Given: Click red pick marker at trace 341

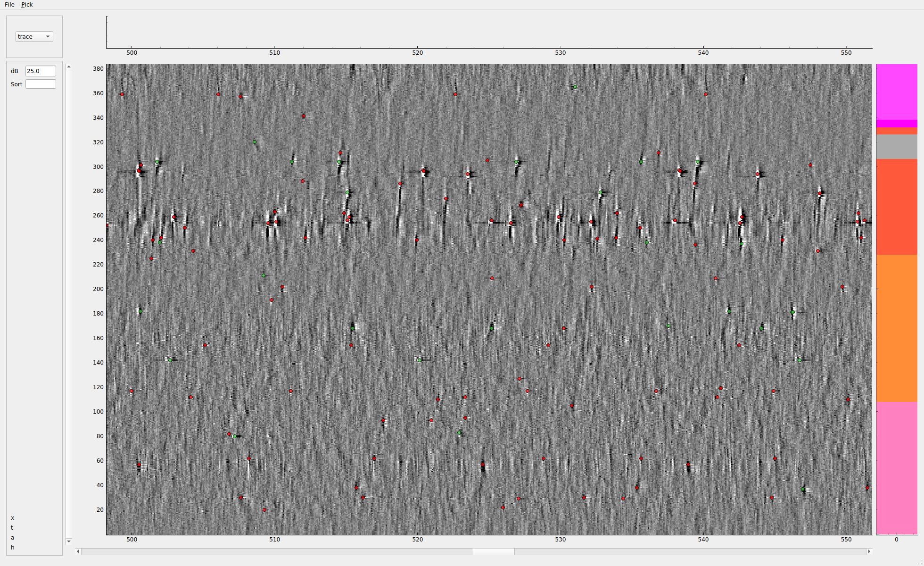Looking at the screenshot, I should coord(304,116).
